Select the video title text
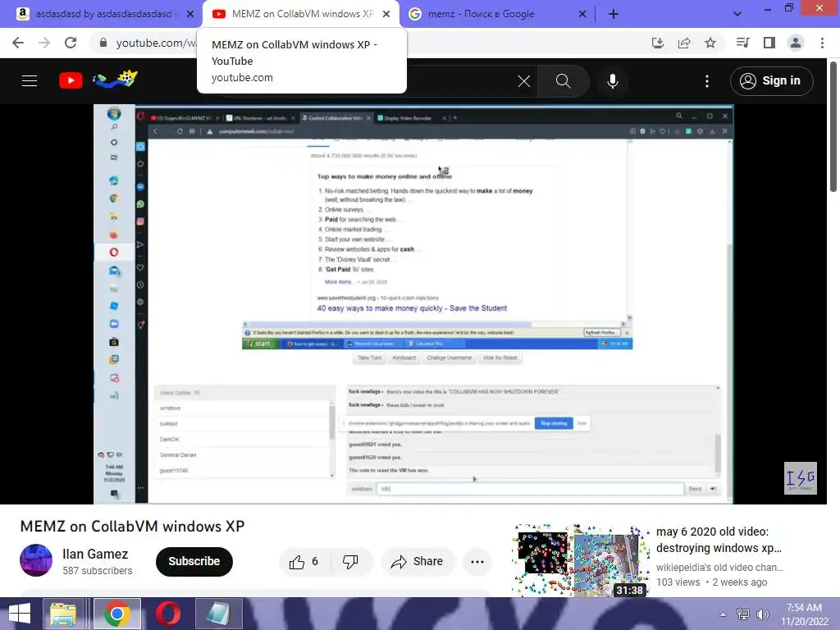Screen dimensions: 840x630 point(132,526)
